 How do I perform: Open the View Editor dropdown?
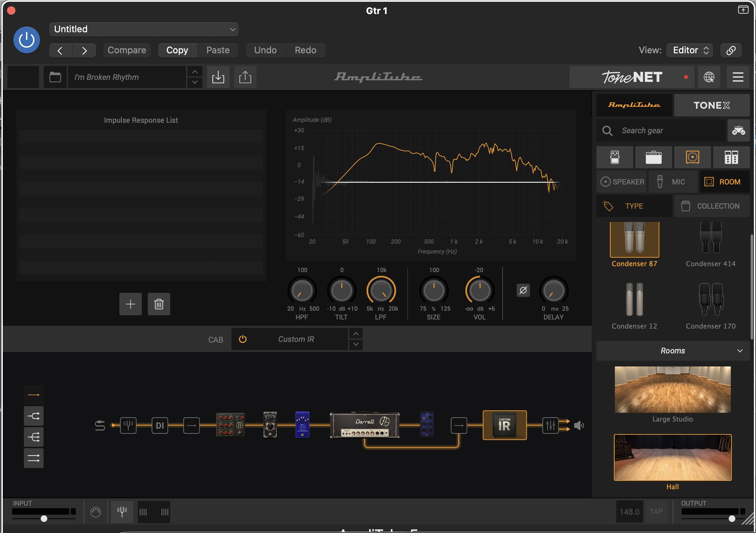[690, 50]
